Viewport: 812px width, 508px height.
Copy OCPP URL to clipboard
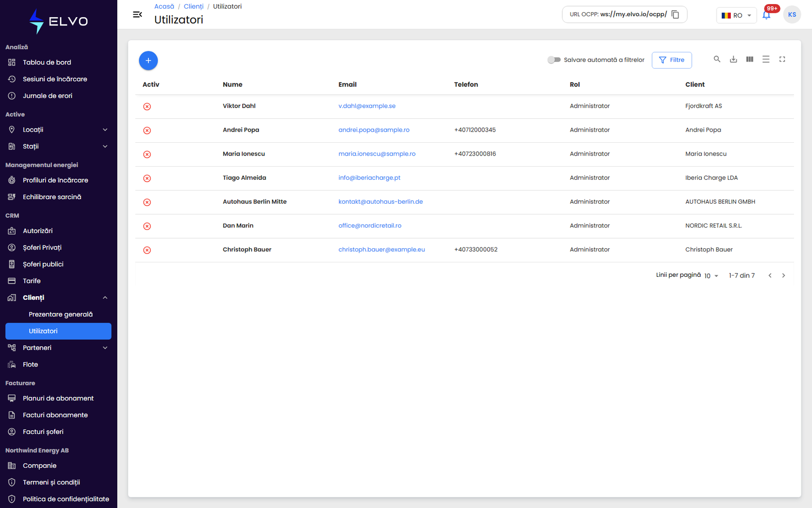coord(675,14)
